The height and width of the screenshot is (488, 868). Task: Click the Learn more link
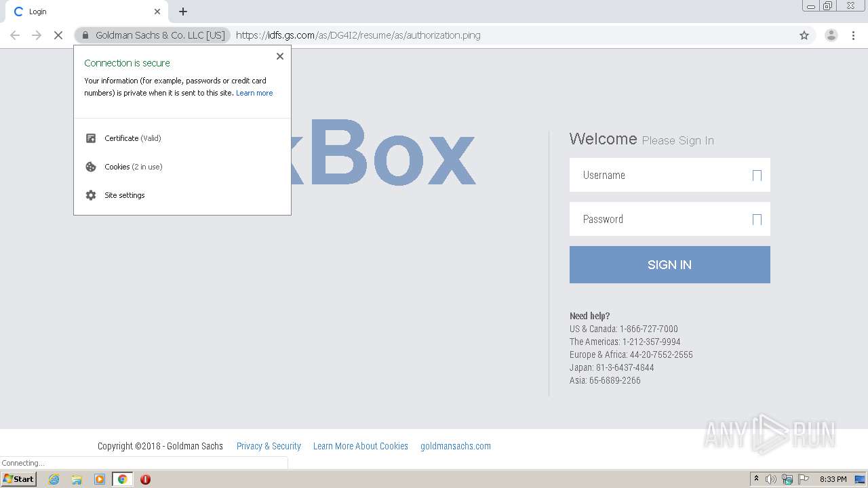(254, 93)
